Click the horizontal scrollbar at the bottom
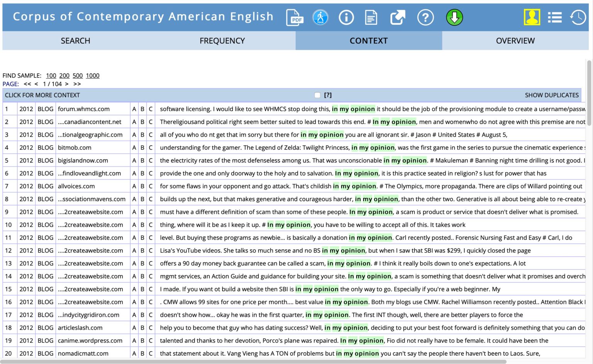 270,361
